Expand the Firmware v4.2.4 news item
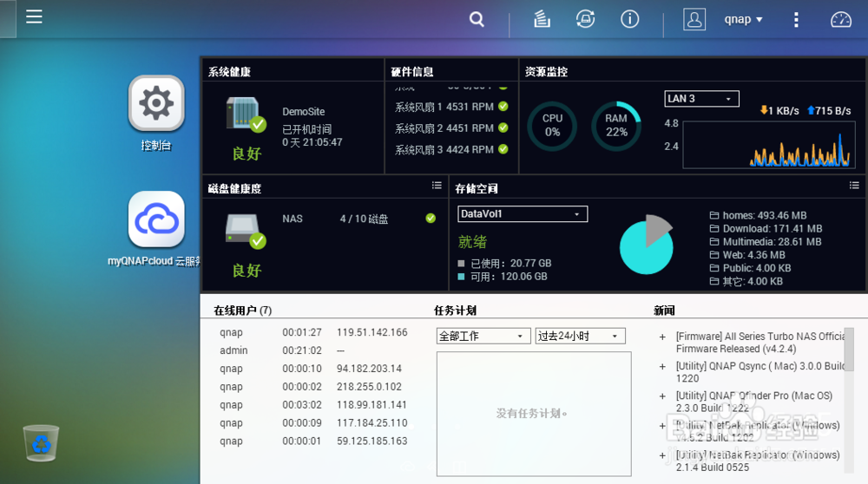Screen dimensions: 868x484 click(662, 337)
